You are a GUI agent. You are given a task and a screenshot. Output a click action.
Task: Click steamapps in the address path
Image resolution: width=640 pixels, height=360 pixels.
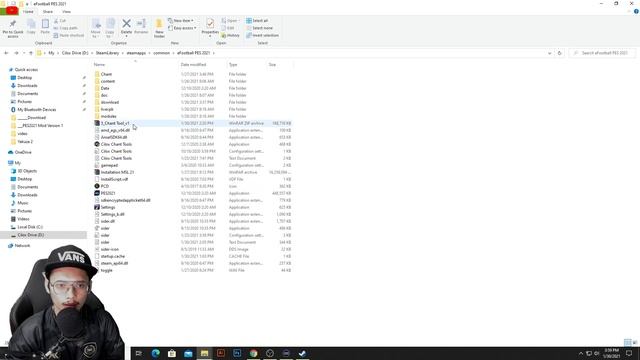[x=136, y=53]
